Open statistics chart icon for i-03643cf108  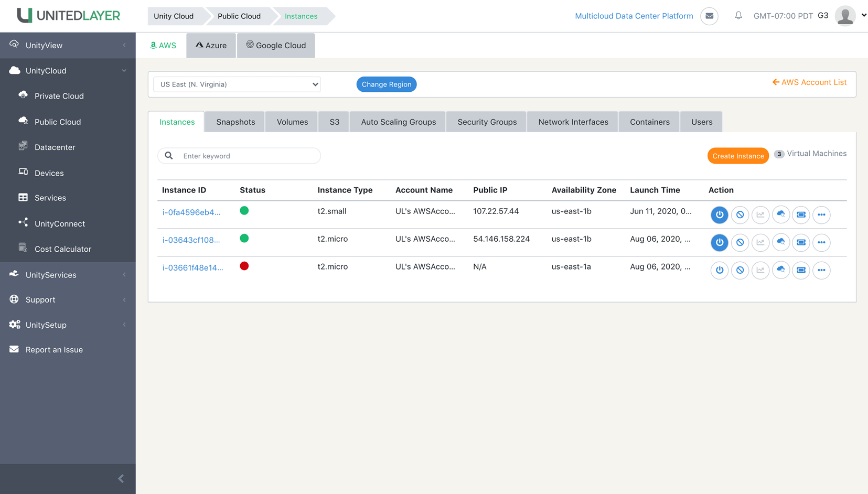(x=760, y=242)
